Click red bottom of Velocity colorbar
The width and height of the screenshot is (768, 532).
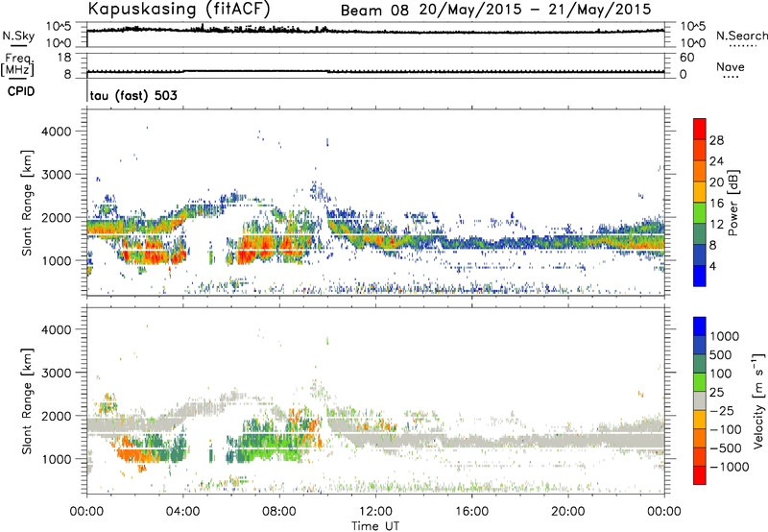click(700, 475)
